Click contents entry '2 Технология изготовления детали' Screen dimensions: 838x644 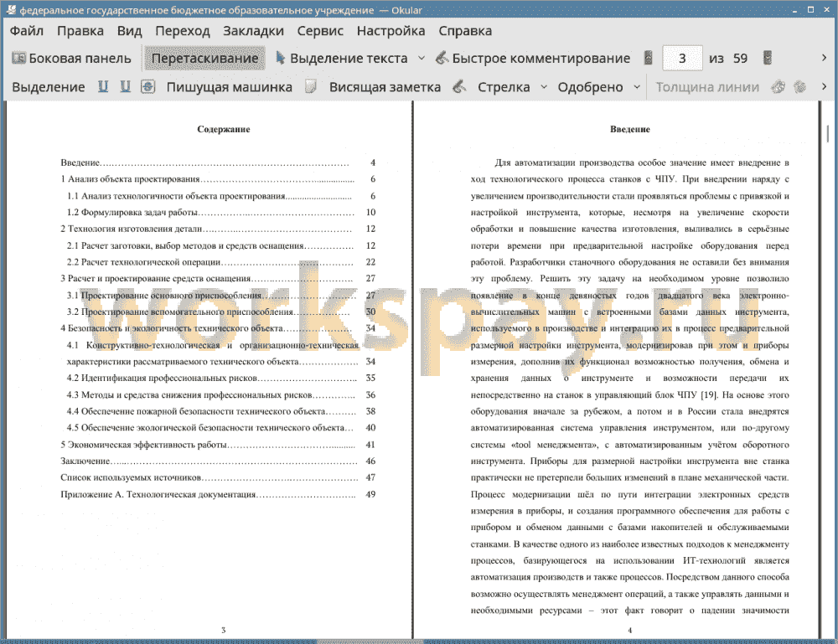coord(218,229)
